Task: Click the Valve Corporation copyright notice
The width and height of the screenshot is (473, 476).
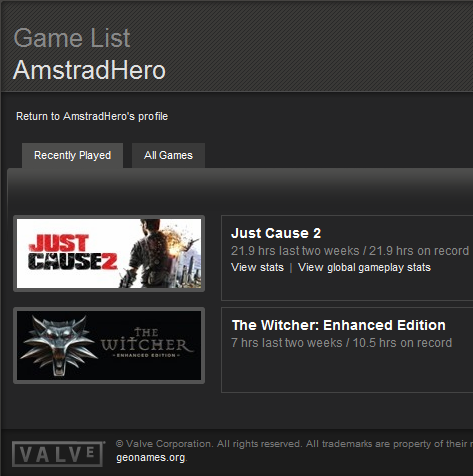Action: pos(294,444)
